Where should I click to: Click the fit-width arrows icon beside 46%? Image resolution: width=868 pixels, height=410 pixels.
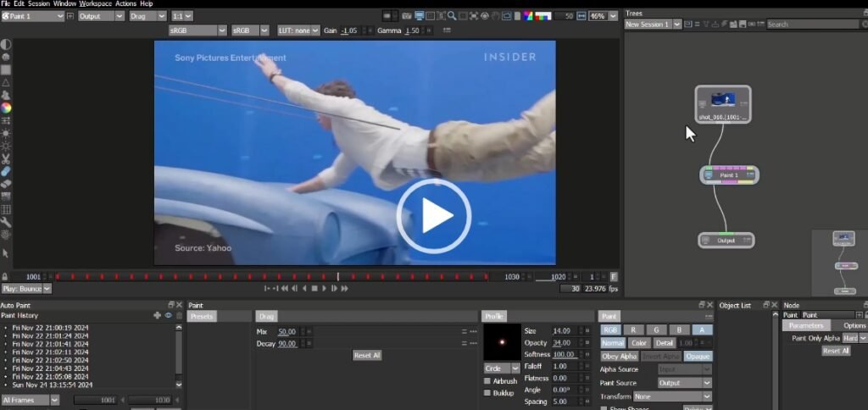(581, 16)
